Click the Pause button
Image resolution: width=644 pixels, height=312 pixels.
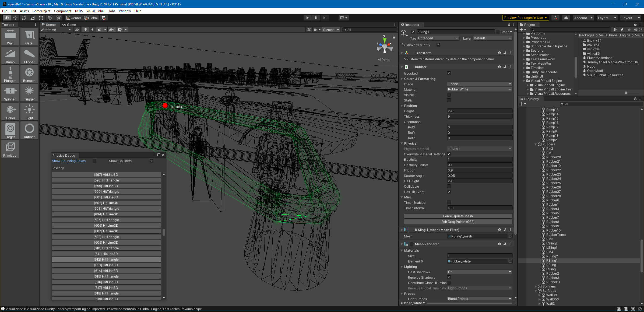click(x=316, y=18)
